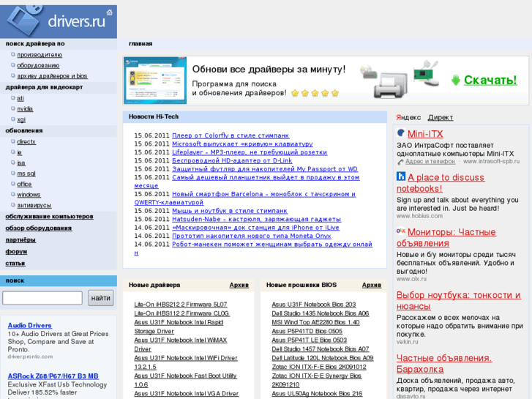Click the olx monitors ad favicon
Viewport: 532px width, 399px height.
pyautogui.click(x=401, y=231)
